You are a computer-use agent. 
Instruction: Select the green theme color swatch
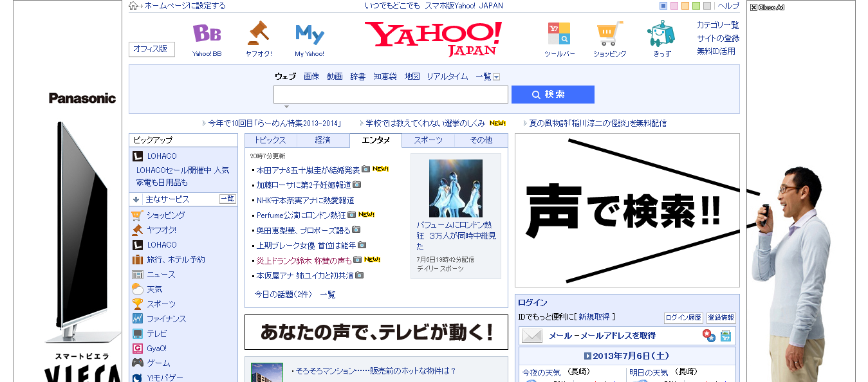point(696,6)
